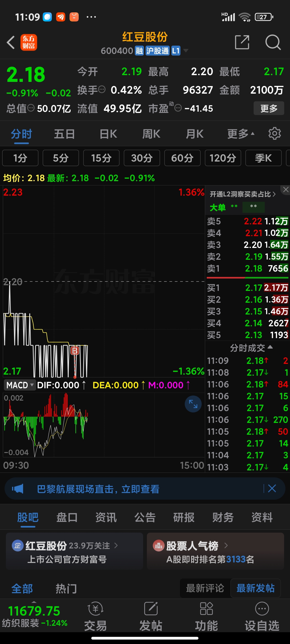Select 5分 interval button
Viewport: 290px width, 644px height.
click(x=61, y=158)
